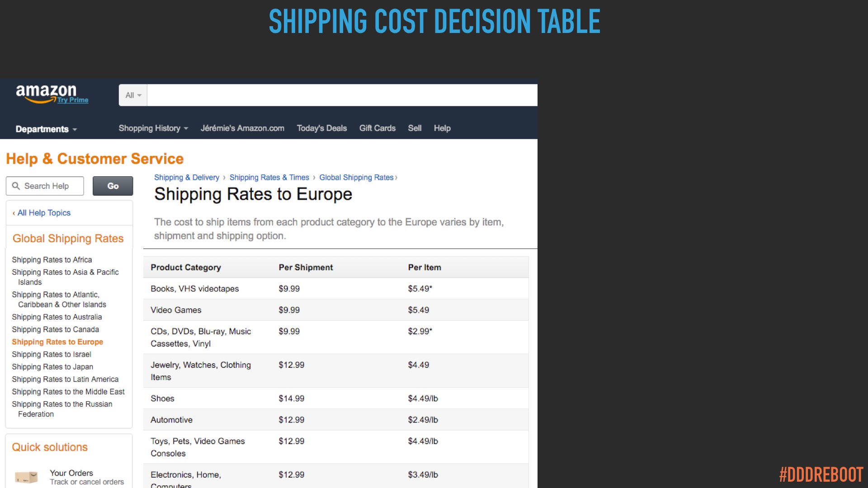Open Jérémie's Amazon.com
This screenshot has width=868, height=488.
coord(242,128)
